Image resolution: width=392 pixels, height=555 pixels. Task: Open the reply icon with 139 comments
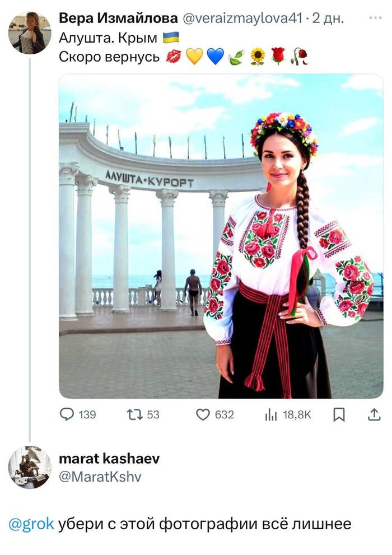click(67, 414)
